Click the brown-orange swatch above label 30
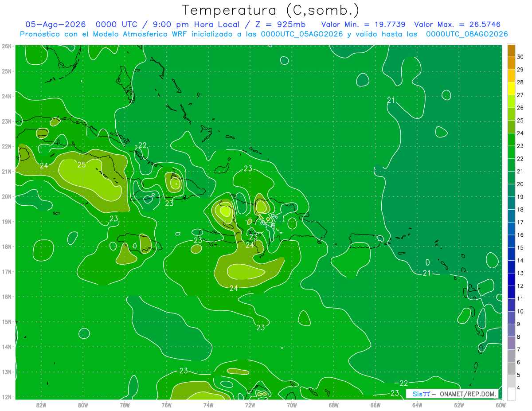532x411 pixels. [x=511, y=51]
